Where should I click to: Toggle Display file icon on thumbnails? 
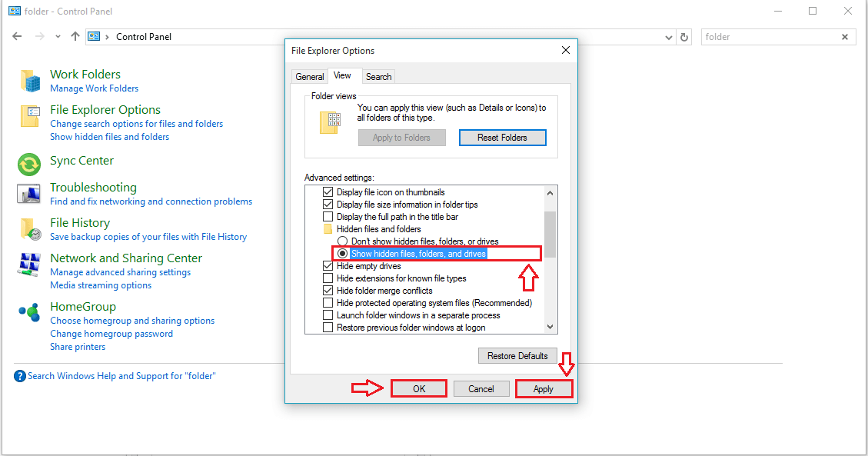point(328,192)
